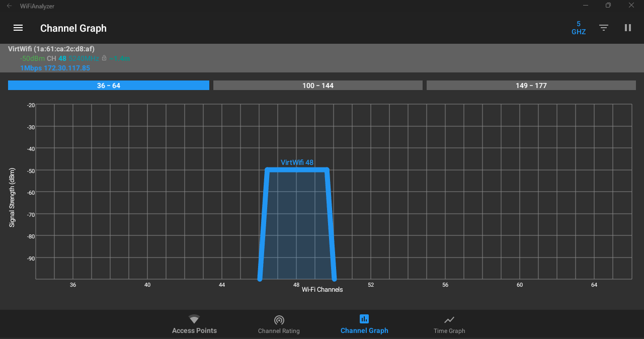Screen dimensions: 644x339
Task: Select the Channel Graph icon
Action: (364, 319)
